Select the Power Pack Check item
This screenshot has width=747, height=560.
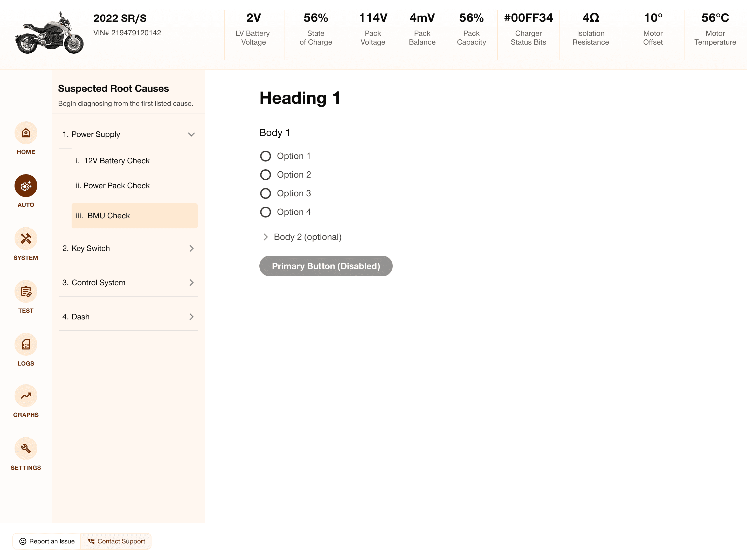point(116,186)
